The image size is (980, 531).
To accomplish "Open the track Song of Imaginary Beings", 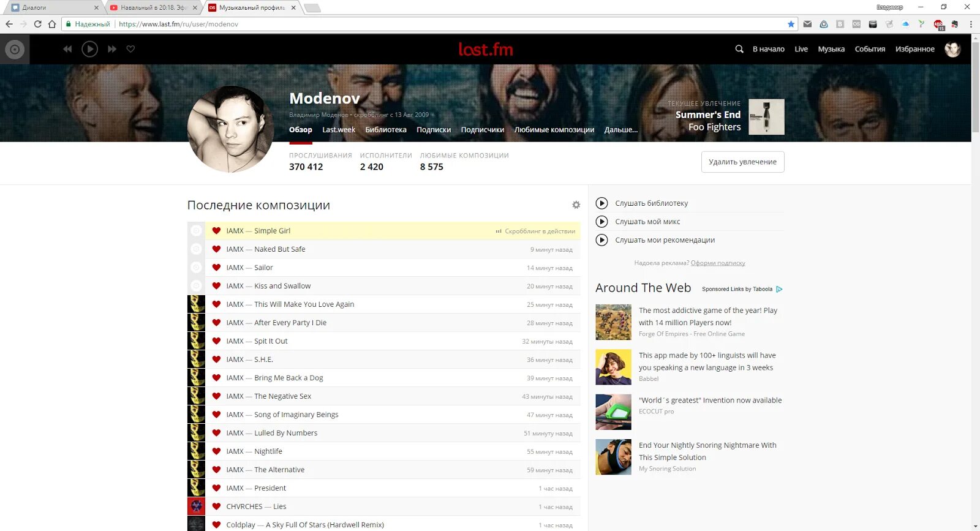I will (296, 415).
